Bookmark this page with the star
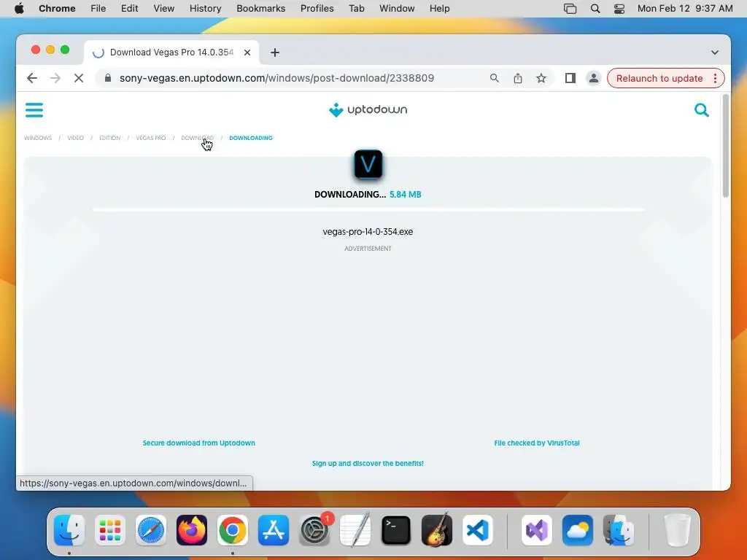747x560 pixels. pyautogui.click(x=541, y=78)
